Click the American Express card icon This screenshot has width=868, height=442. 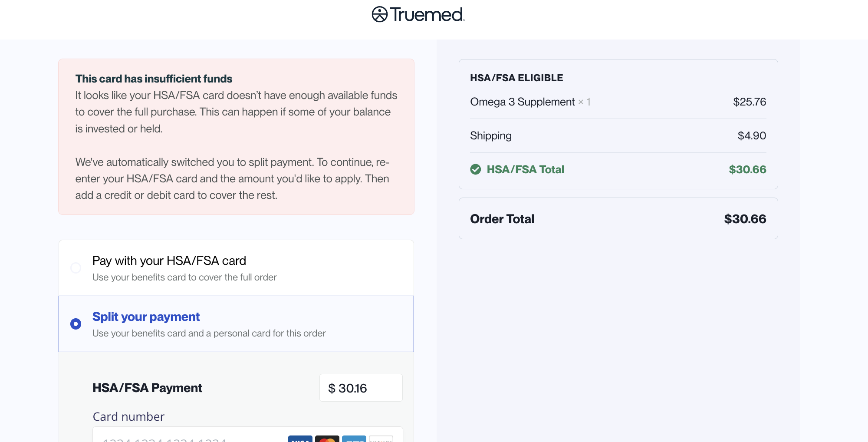click(354, 439)
